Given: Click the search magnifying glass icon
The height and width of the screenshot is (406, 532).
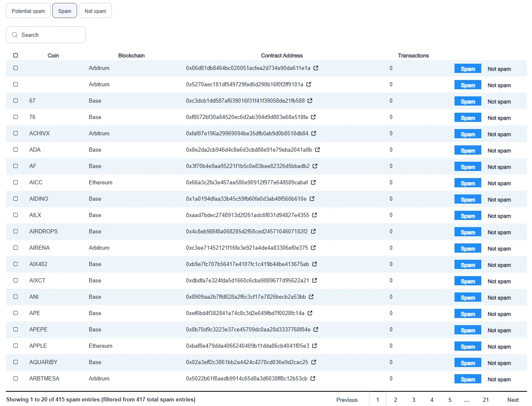Looking at the screenshot, I should point(15,35).
